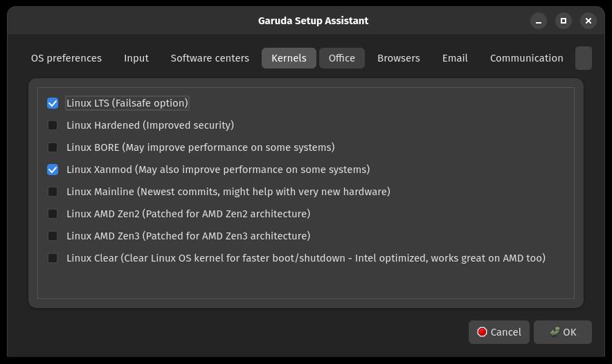Disable the Linux Xanmod kernel checkbox
612x364 pixels.
click(x=53, y=170)
